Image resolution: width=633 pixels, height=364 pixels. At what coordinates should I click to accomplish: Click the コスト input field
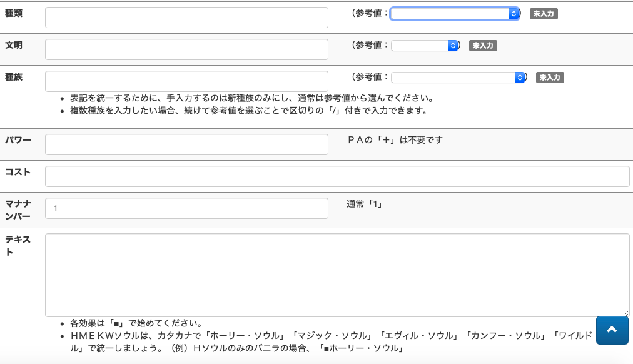pyautogui.click(x=337, y=176)
